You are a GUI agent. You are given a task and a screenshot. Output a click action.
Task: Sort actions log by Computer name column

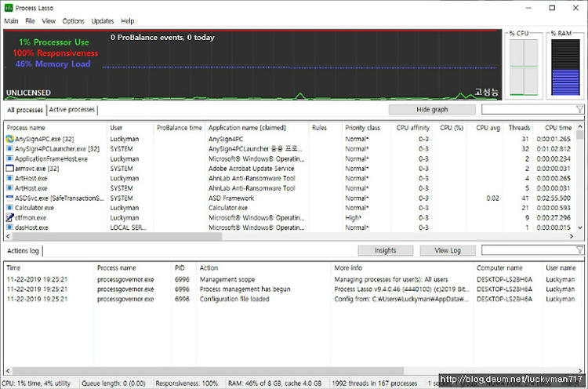[x=508, y=268]
